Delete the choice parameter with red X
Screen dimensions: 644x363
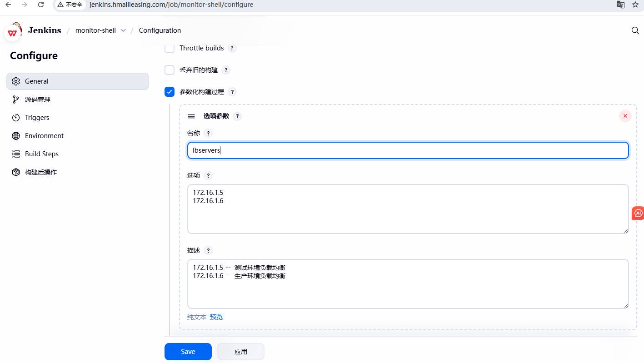[x=625, y=116]
